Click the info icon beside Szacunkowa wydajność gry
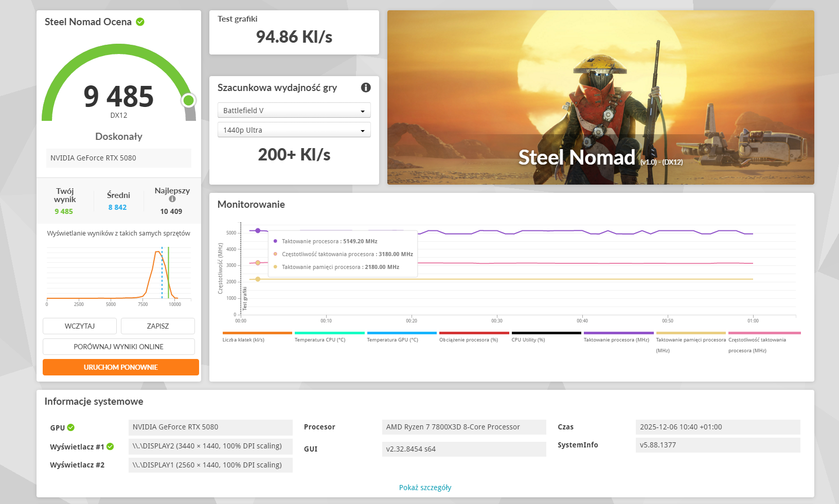The width and height of the screenshot is (839, 504). tap(366, 87)
